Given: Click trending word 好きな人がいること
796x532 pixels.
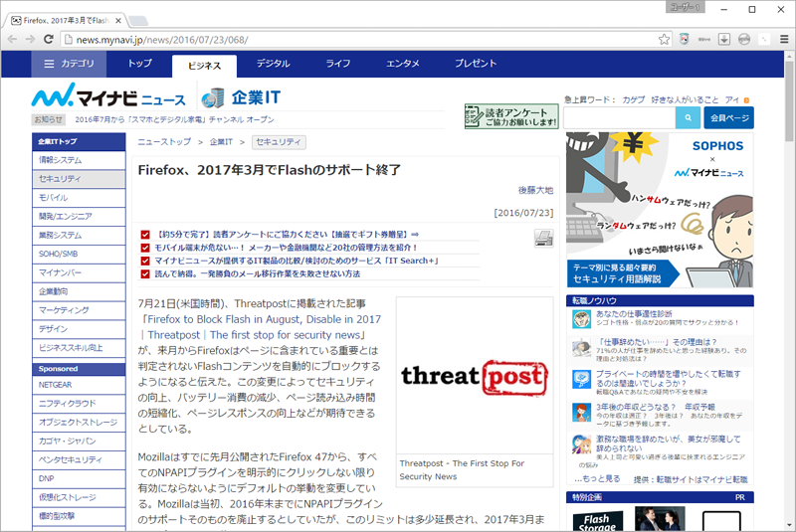Looking at the screenshot, I should tap(685, 99).
